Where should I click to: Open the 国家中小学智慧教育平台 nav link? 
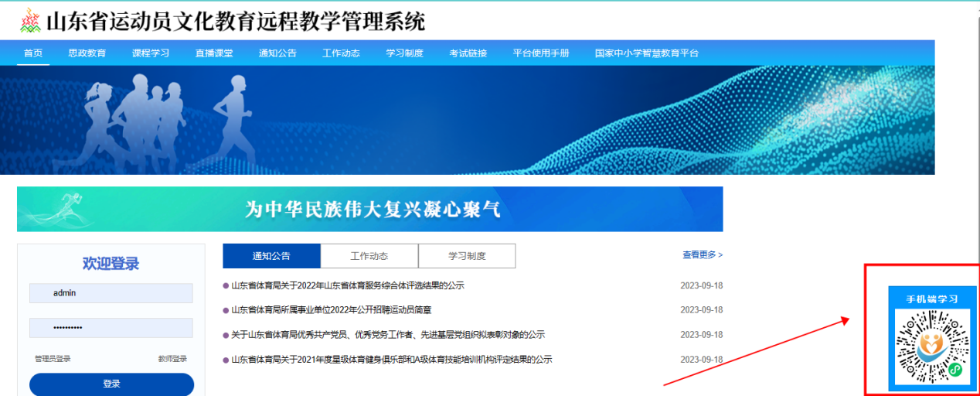[x=646, y=53]
